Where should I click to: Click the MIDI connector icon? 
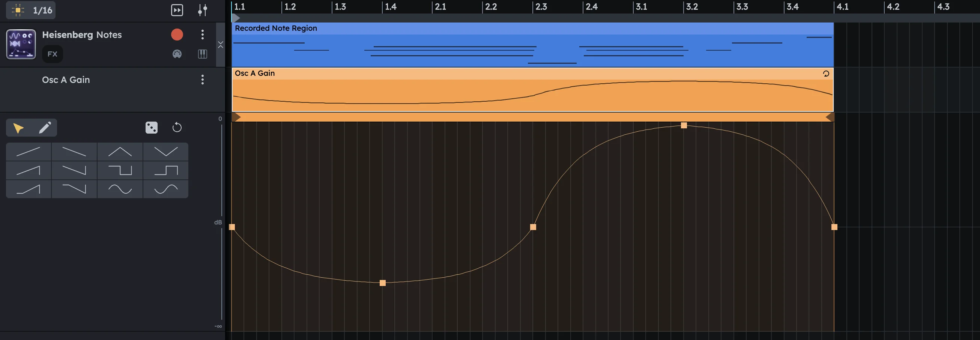(177, 54)
